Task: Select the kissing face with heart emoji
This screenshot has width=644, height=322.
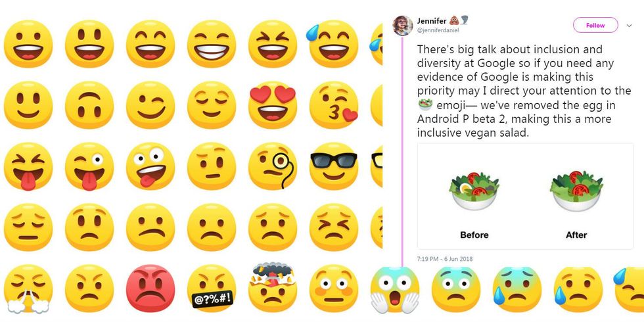Action: pos(334,104)
